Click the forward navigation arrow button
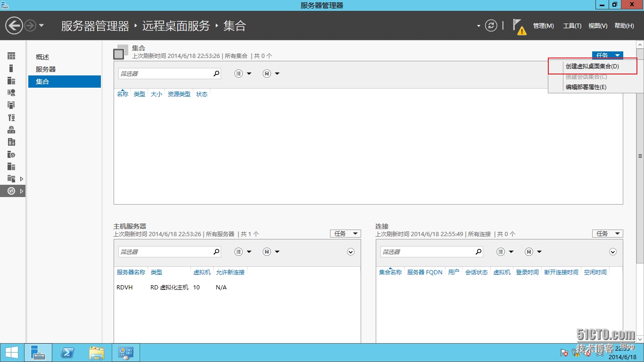 point(30,25)
